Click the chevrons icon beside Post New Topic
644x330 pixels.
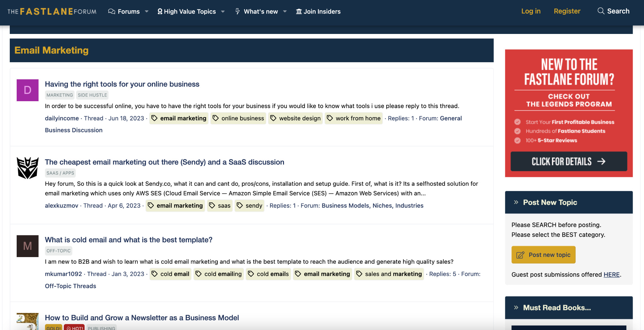pyautogui.click(x=516, y=202)
